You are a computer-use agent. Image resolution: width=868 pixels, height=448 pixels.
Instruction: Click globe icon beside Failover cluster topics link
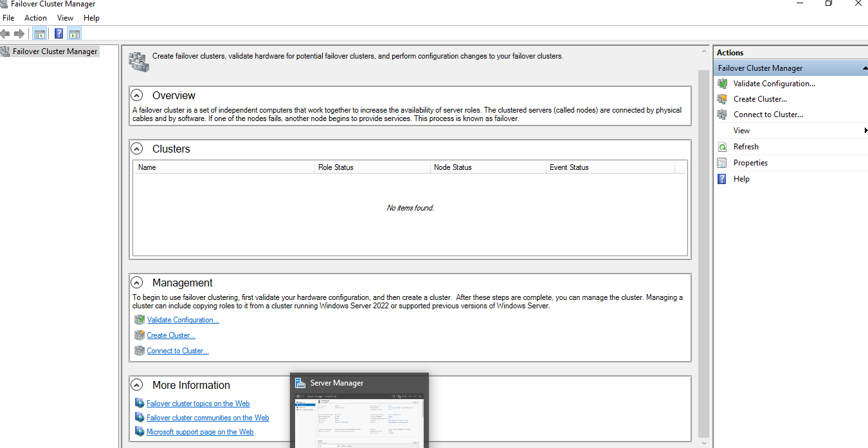click(x=140, y=404)
